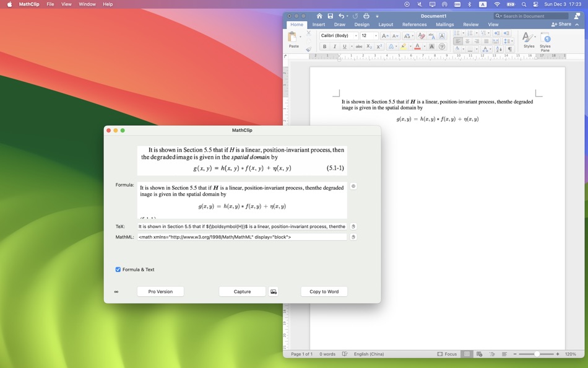This screenshot has width=588, height=368.
Task: Open the References ribbon tab
Action: click(x=414, y=24)
